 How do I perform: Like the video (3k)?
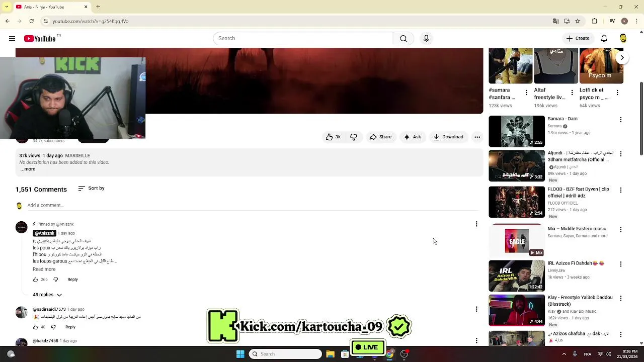point(333,137)
